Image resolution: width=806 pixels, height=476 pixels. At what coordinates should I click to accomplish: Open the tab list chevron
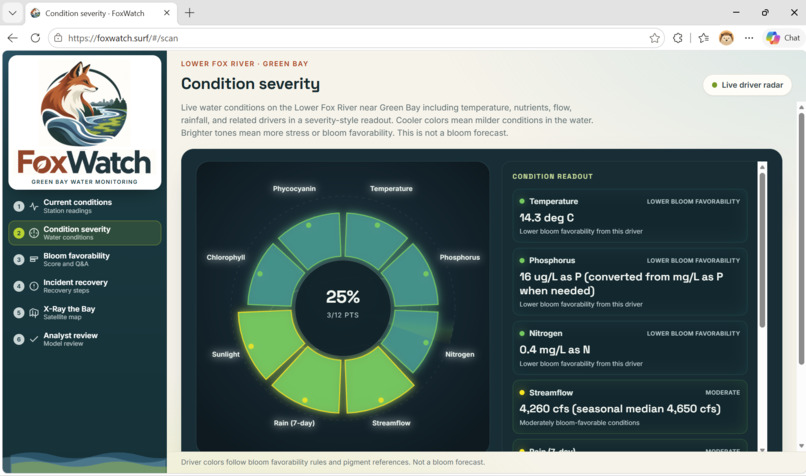tap(12, 13)
